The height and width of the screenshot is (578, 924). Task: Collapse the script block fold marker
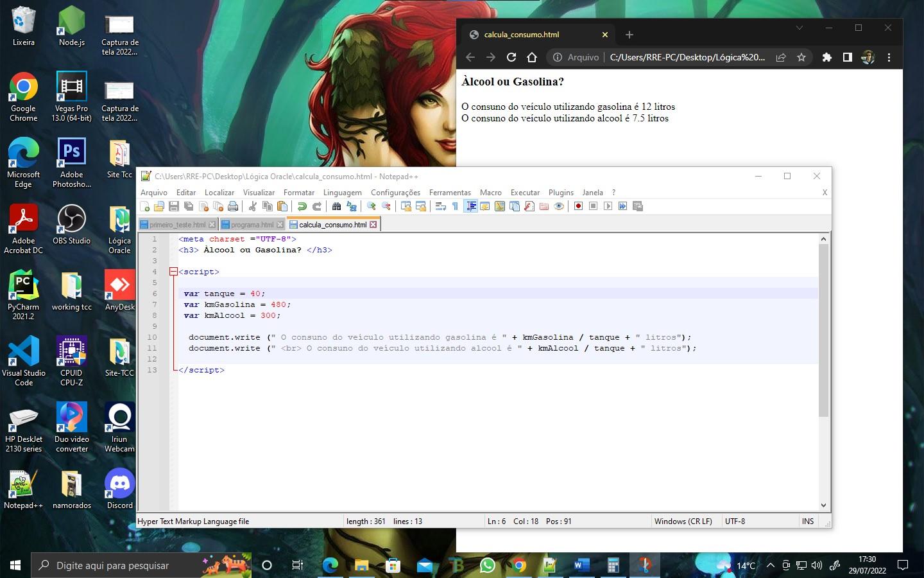[x=173, y=272]
